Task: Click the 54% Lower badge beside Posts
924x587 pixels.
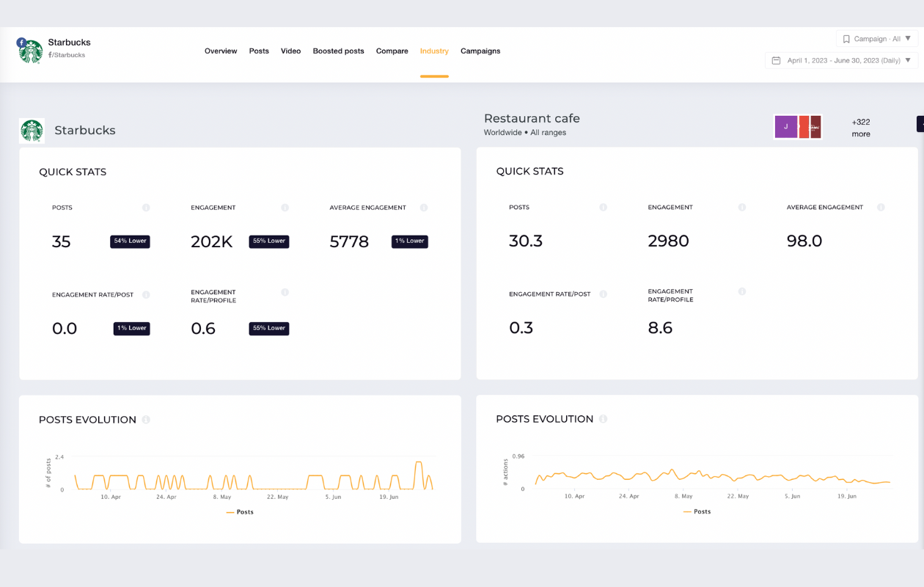Action: pos(130,241)
